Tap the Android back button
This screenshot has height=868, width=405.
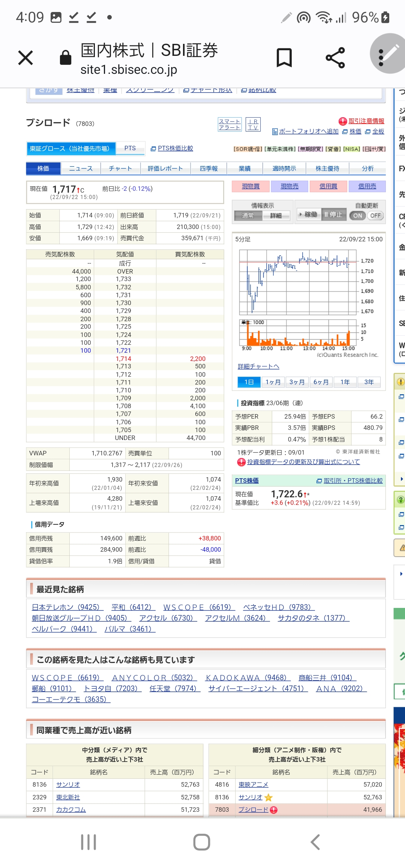315,842
